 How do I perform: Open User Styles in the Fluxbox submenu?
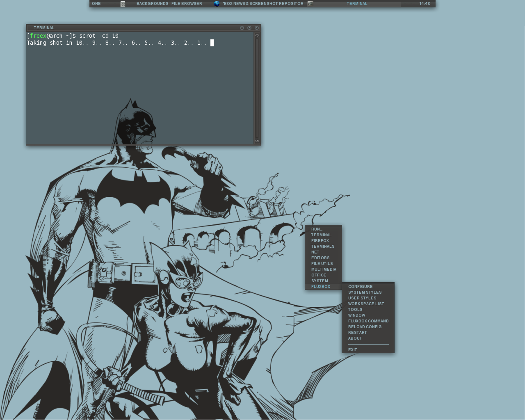(368, 298)
